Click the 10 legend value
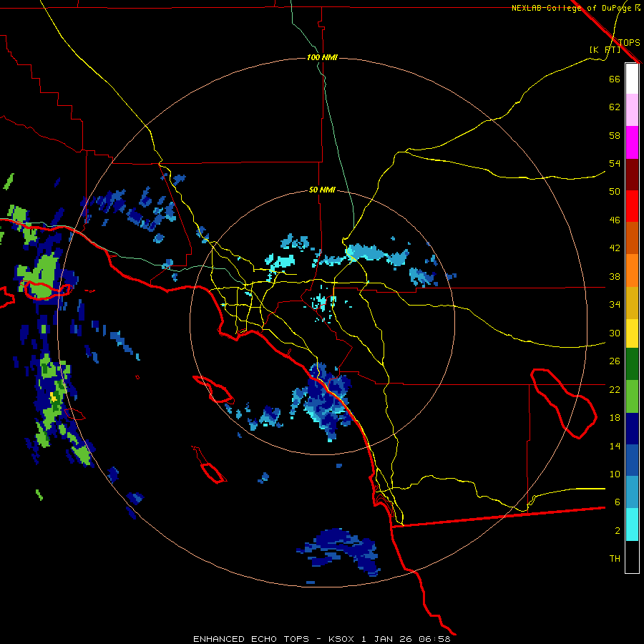The height and width of the screenshot is (644, 644). (x=615, y=474)
